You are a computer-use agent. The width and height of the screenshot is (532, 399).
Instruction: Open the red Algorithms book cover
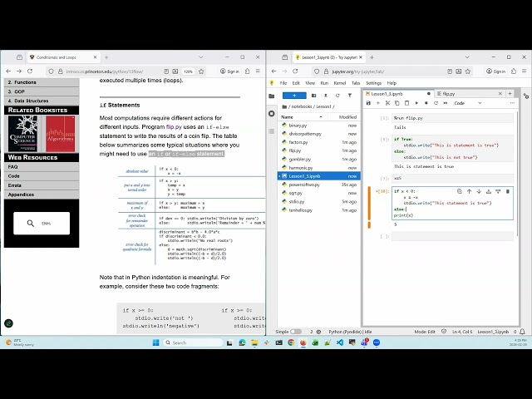pyautogui.click(x=61, y=134)
